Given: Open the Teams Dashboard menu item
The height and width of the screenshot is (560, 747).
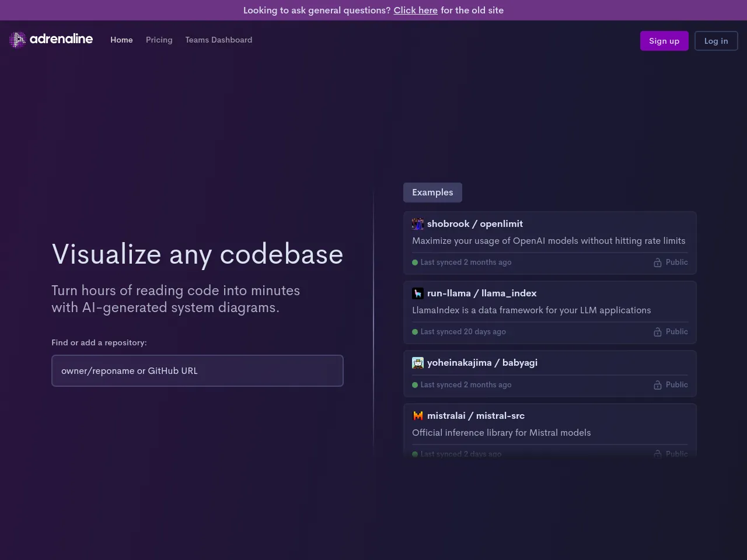Looking at the screenshot, I should point(219,40).
